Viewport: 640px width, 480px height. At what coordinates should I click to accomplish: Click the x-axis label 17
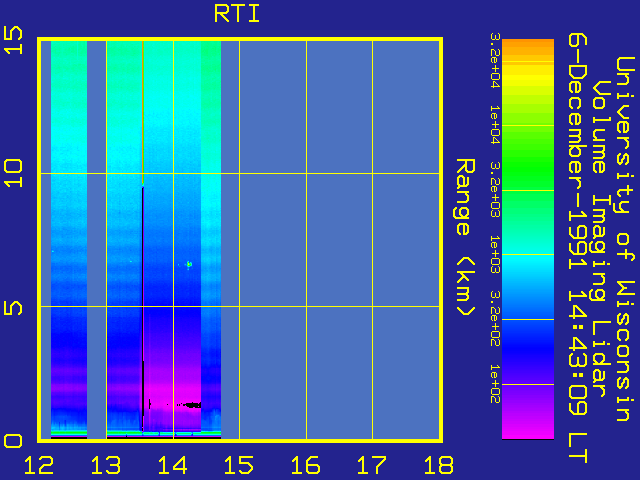372,465
